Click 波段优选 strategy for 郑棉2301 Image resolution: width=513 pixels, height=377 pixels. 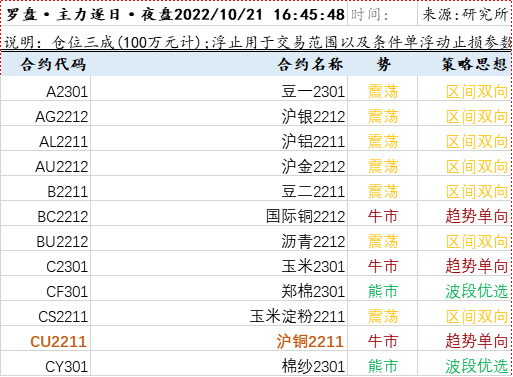point(477,291)
